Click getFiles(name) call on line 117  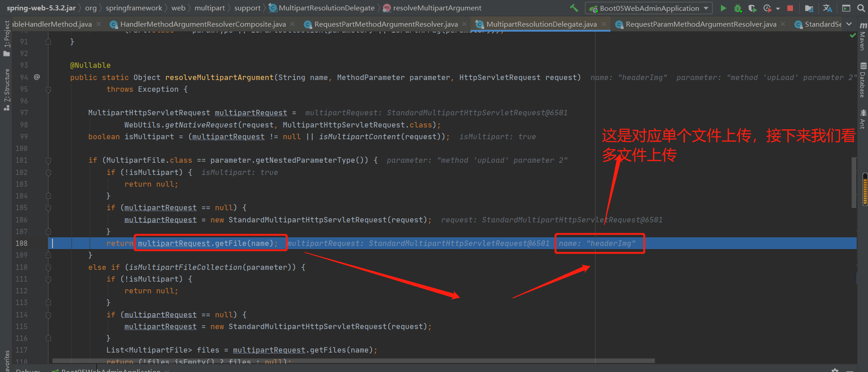click(341, 350)
